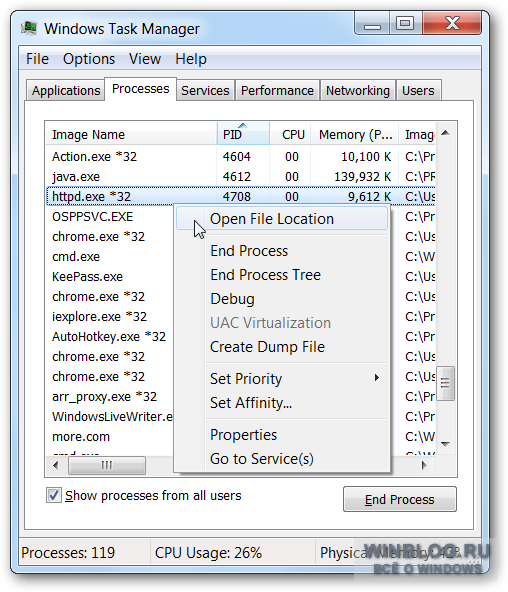This screenshot has height=592, width=508.
Task: Click the horizontal scrollbar left arrow
Action: [56, 465]
